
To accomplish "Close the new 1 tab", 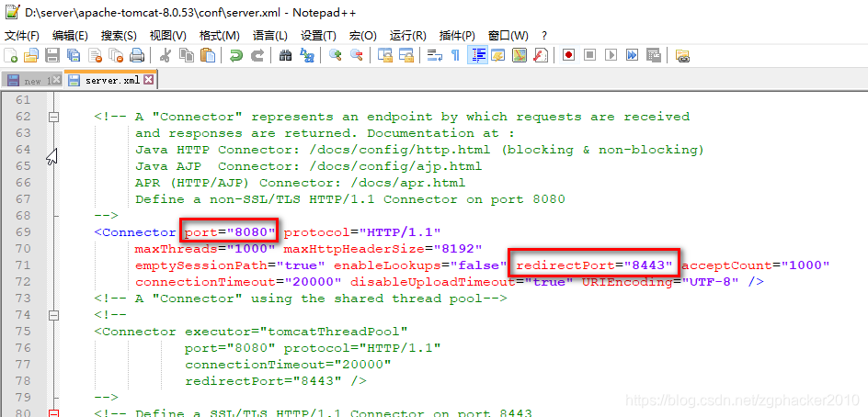I will click(56, 80).
